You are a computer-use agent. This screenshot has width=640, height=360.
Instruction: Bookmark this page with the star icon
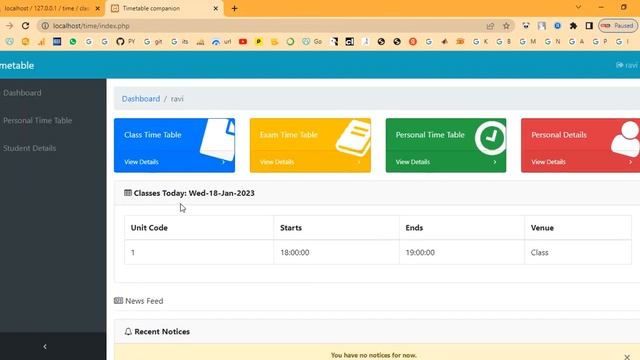[506, 26]
